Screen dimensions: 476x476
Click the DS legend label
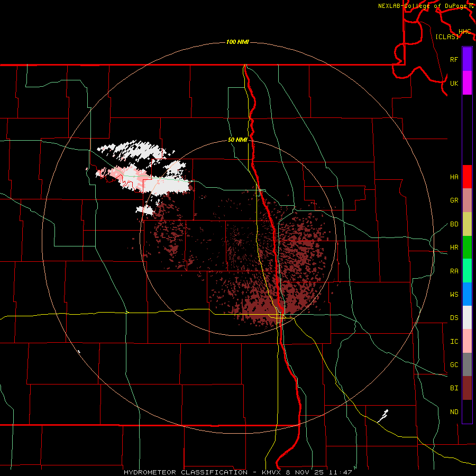coord(454,318)
